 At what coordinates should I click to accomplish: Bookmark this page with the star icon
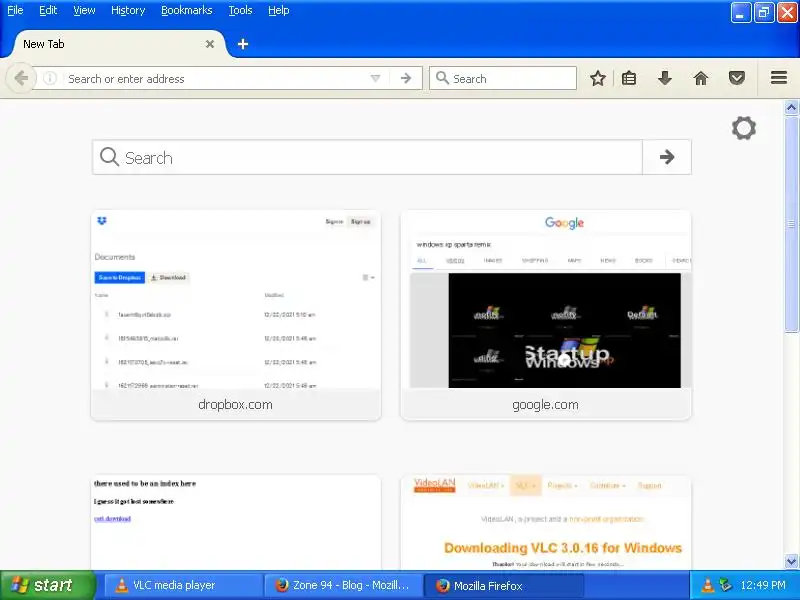pos(597,78)
